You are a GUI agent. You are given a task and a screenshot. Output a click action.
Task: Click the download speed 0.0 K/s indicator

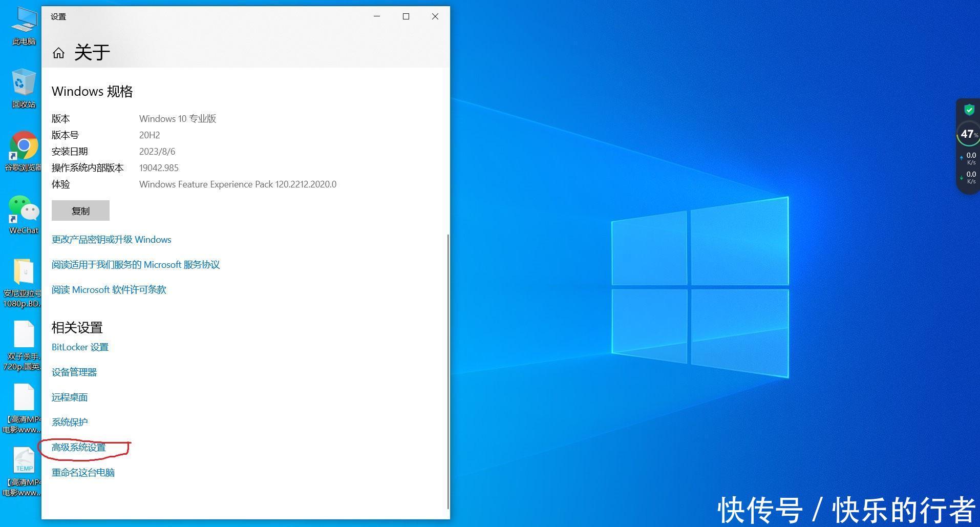[x=968, y=177]
